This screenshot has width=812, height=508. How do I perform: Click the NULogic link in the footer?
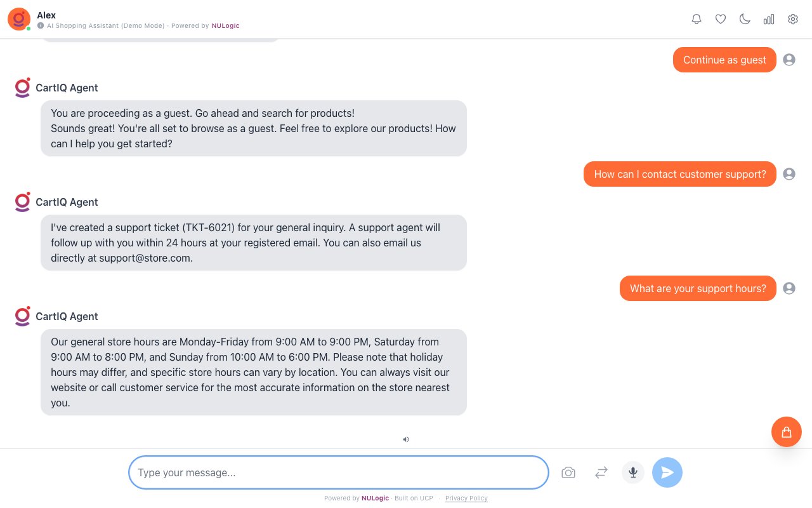[375, 498]
